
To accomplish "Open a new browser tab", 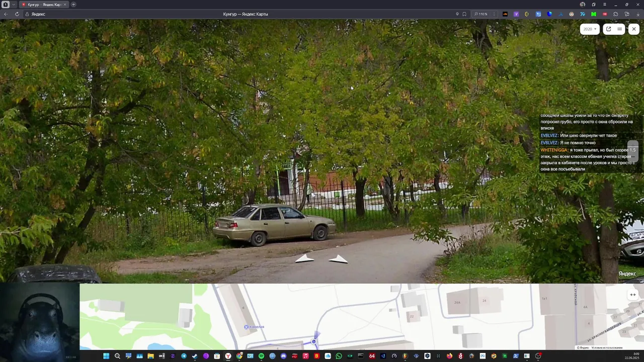I will (x=73, y=5).
